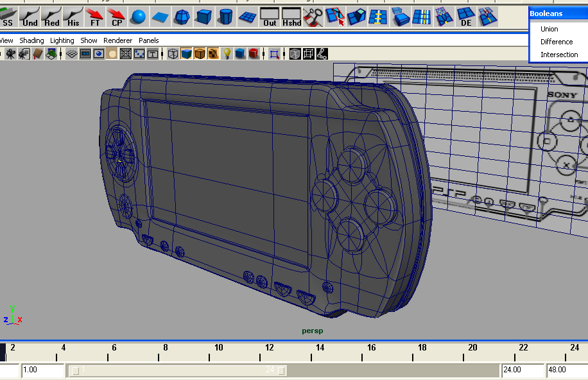Toggle the checkered textured display icon
Screen dimensions: 588x380
tap(213, 54)
